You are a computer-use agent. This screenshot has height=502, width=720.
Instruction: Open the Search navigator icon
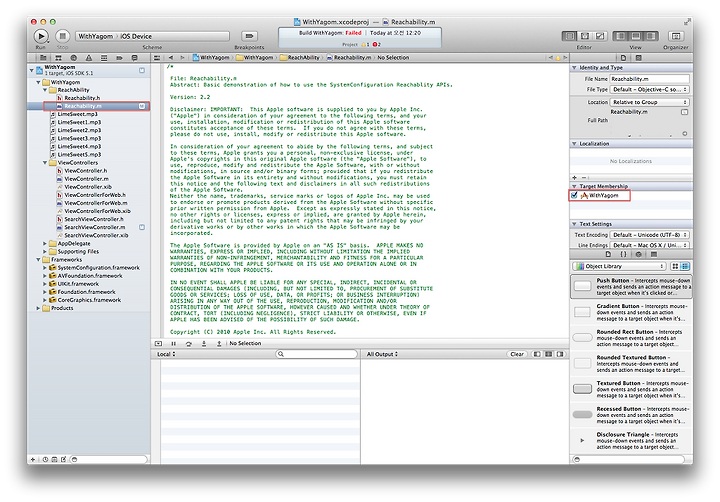73,58
